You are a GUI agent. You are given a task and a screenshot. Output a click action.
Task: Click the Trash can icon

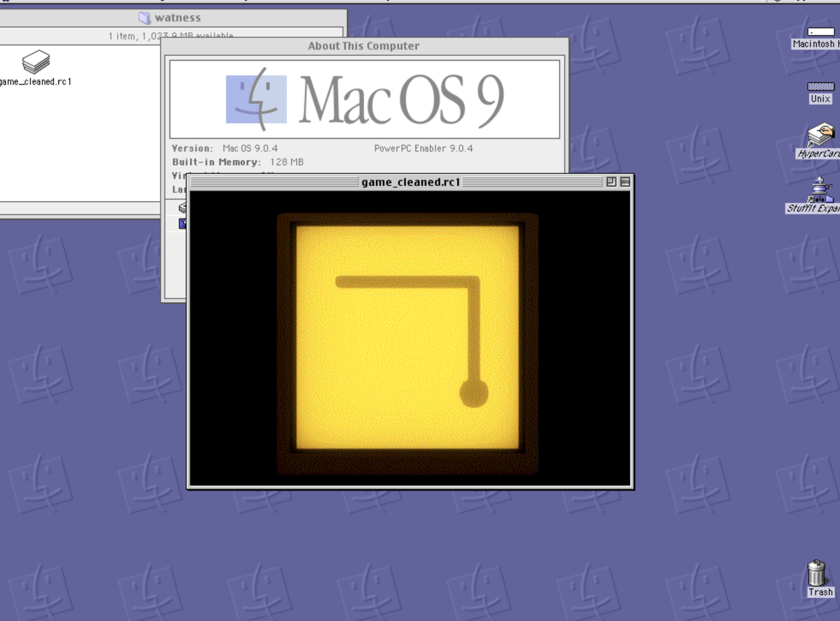(x=816, y=573)
